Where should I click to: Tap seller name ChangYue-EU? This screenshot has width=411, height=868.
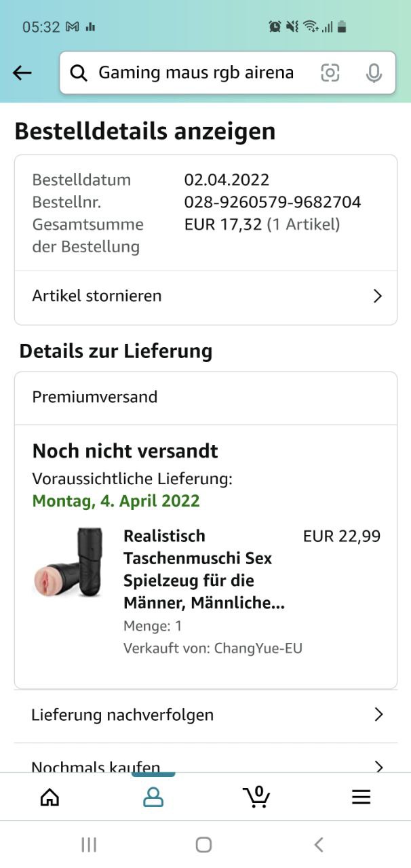(x=258, y=648)
